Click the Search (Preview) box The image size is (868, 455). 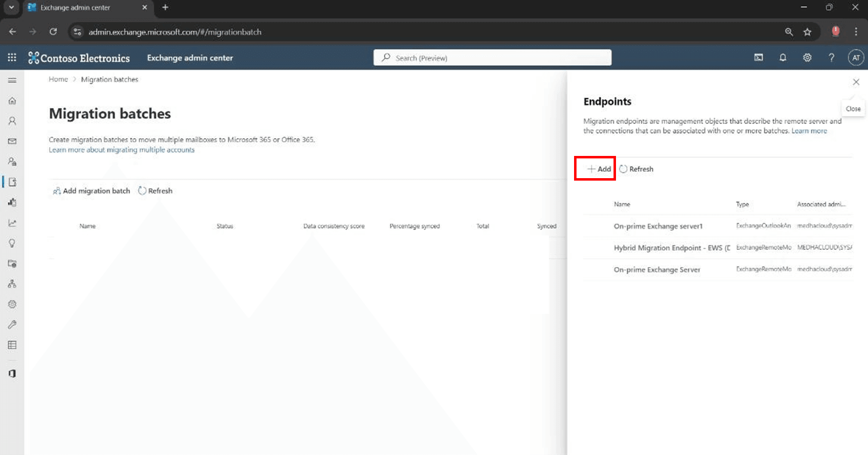(x=492, y=58)
